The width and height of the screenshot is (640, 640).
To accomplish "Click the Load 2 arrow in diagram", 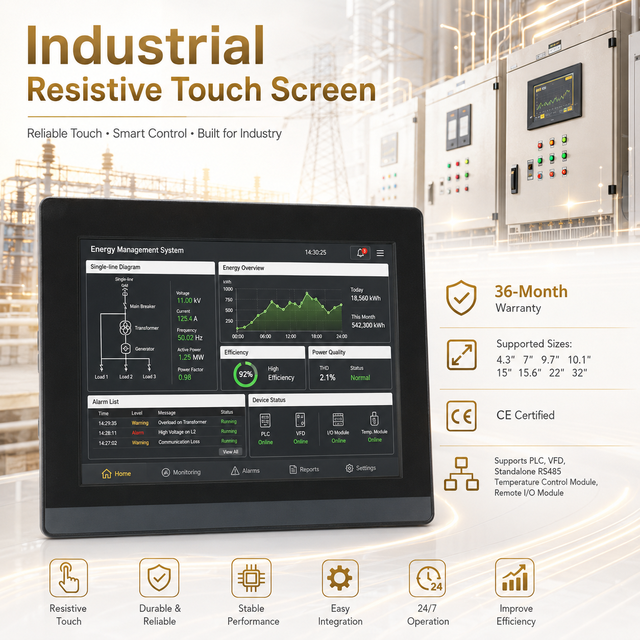I will (x=126, y=366).
